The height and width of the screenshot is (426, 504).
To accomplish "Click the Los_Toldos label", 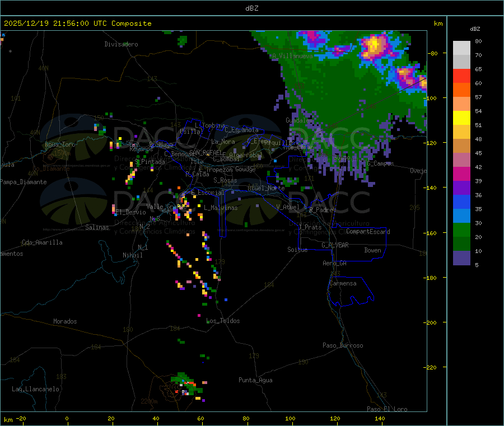I will pyautogui.click(x=223, y=321).
